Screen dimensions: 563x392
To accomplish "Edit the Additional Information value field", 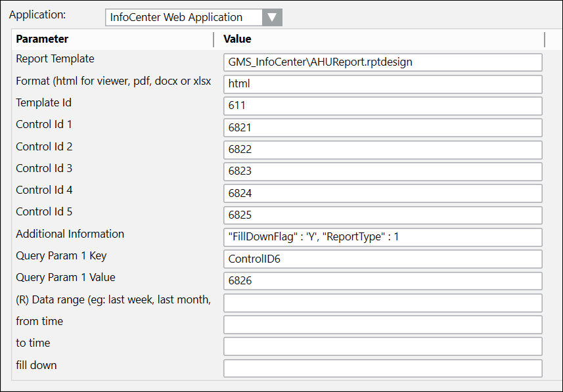I will (382, 237).
